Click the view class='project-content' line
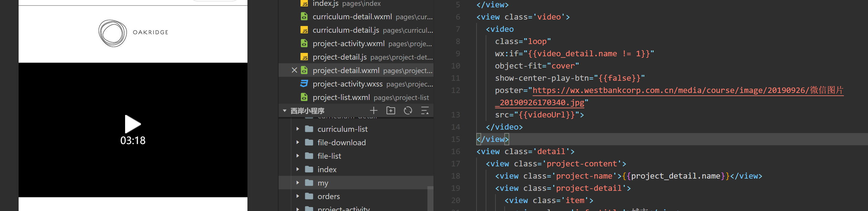The image size is (868, 211). click(556, 164)
